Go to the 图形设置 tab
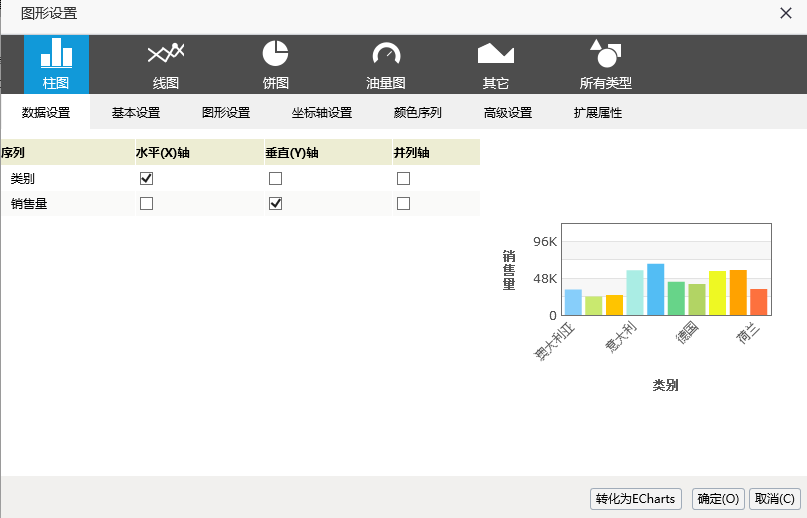This screenshot has width=807, height=518. coord(226,112)
